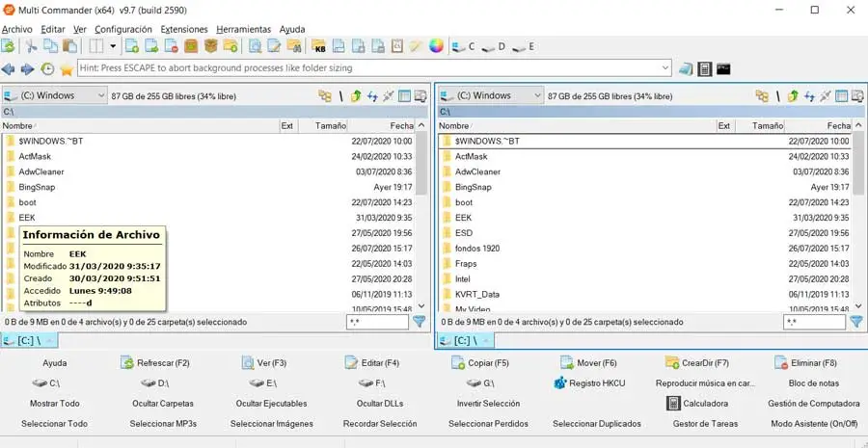Image resolution: width=868 pixels, height=448 pixels.
Task: Click the Eliminar (F8) button
Action: (806, 363)
